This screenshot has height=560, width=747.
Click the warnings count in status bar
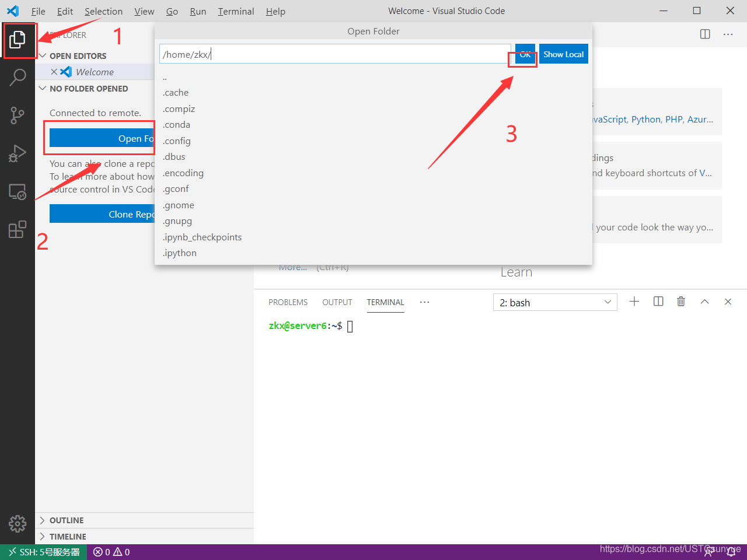[121, 552]
